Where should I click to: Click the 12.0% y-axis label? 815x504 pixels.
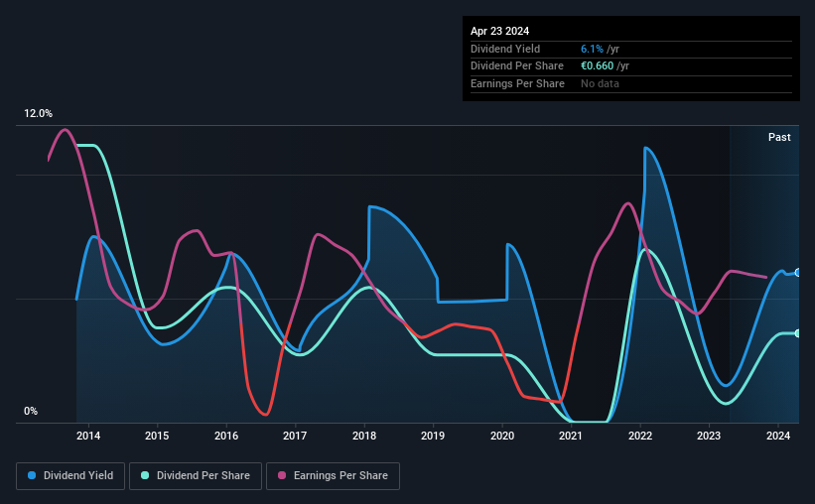point(38,114)
